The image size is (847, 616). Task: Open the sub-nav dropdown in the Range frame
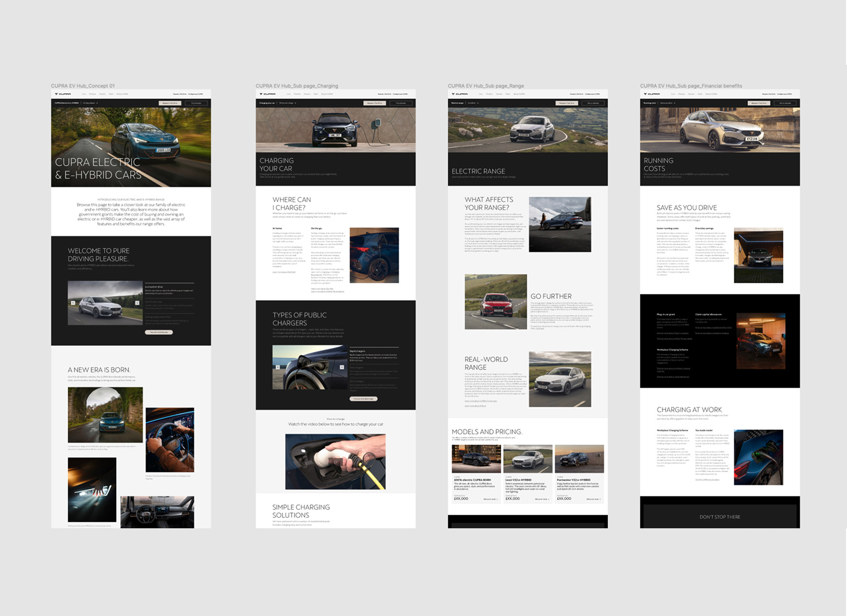coord(473,103)
